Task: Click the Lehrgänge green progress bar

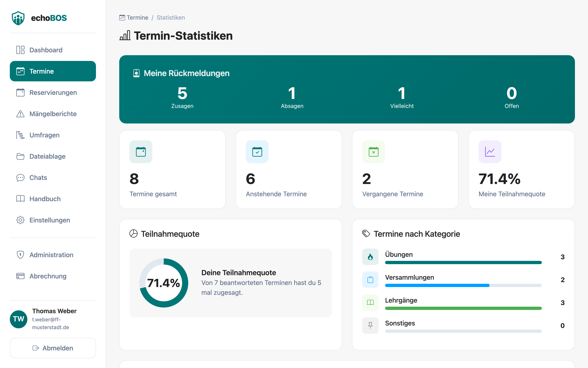Action: 463,308
